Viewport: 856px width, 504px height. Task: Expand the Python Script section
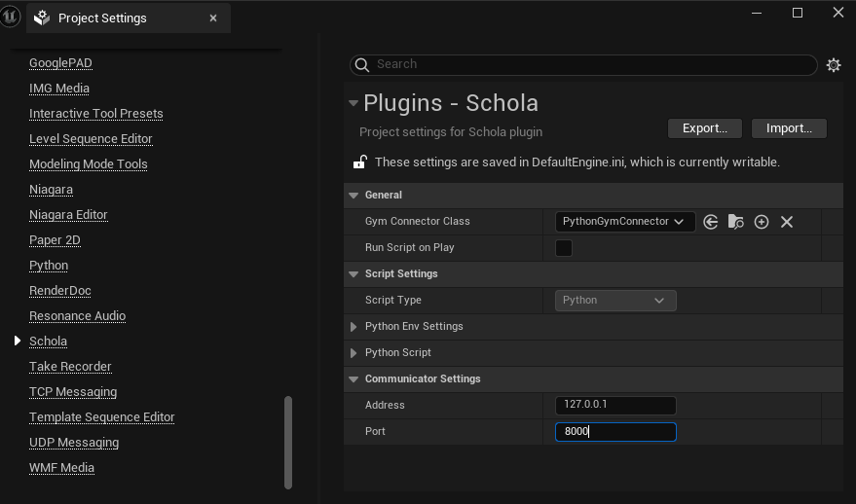coord(354,353)
